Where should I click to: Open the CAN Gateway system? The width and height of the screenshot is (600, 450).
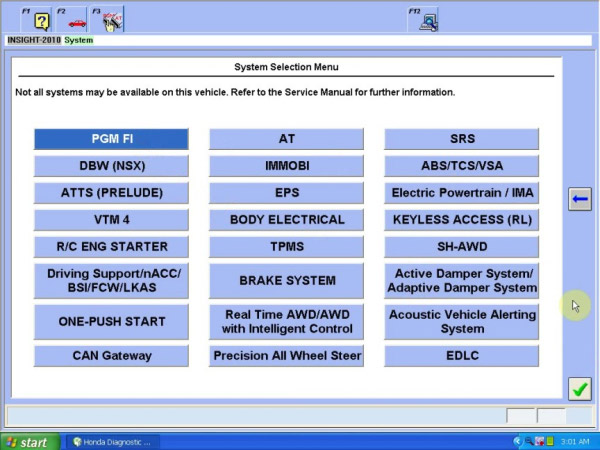pos(111,356)
